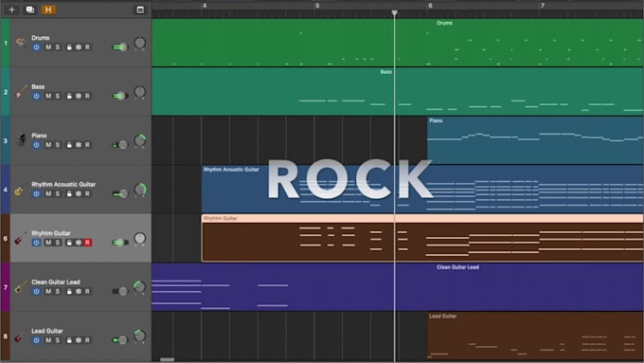Viewport: 644px width, 363px height.
Task: Toggle power on the Lead Guitar track
Action: (37, 340)
